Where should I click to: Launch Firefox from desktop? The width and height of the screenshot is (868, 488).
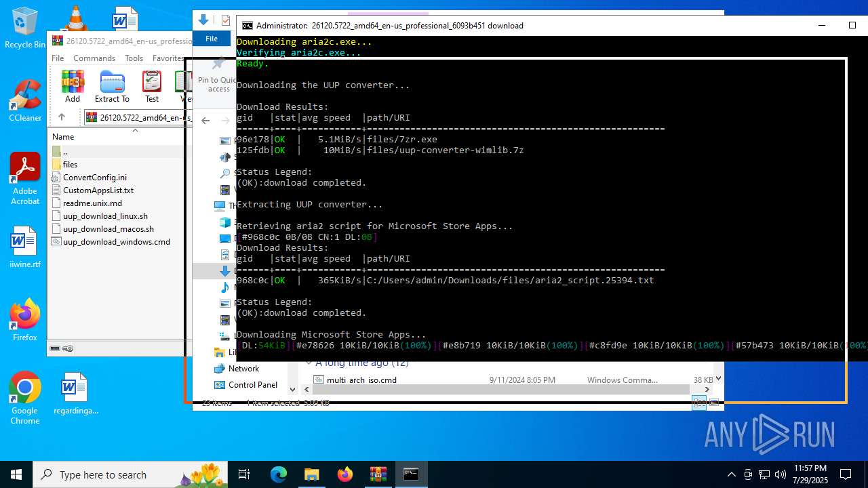(25, 319)
